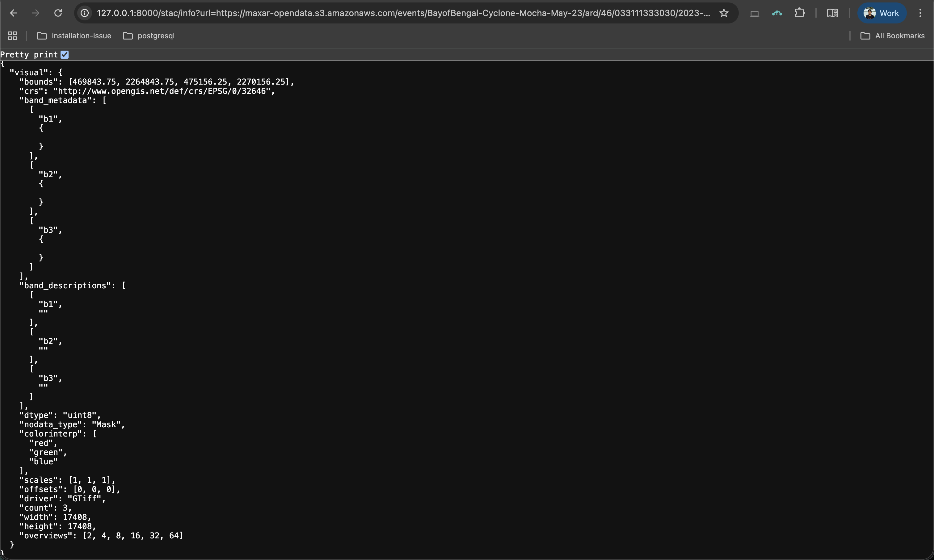The width and height of the screenshot is (934, 560).
Task: Click the forward navigation arrow
Action: click(36, 13)
